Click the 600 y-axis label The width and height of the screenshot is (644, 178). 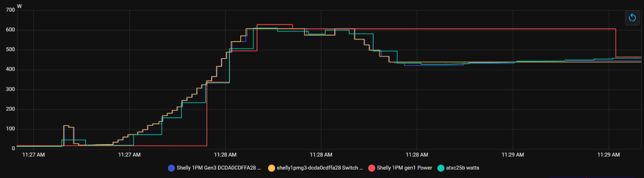click(x=10, y=30)
